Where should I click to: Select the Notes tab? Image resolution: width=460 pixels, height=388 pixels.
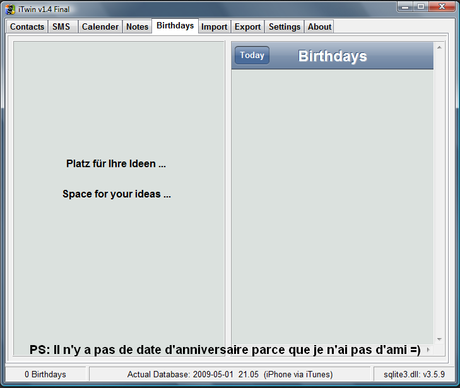click(x=137, y=27)
